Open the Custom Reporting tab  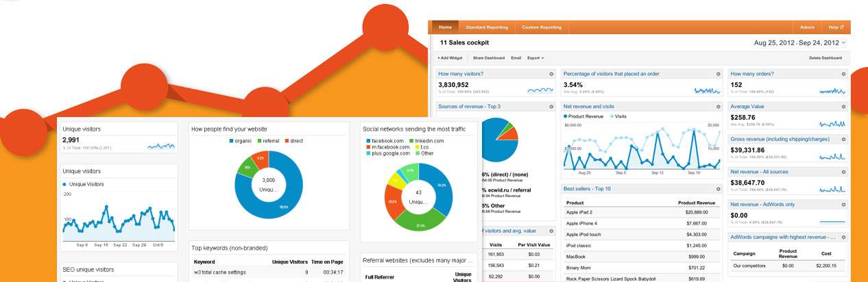tap(542, 27)
